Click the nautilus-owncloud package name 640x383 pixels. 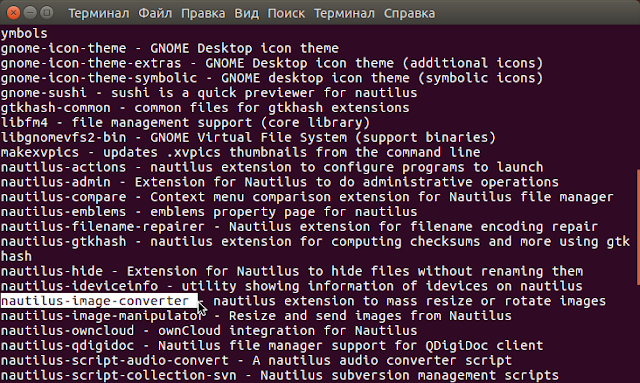[67, 330]
